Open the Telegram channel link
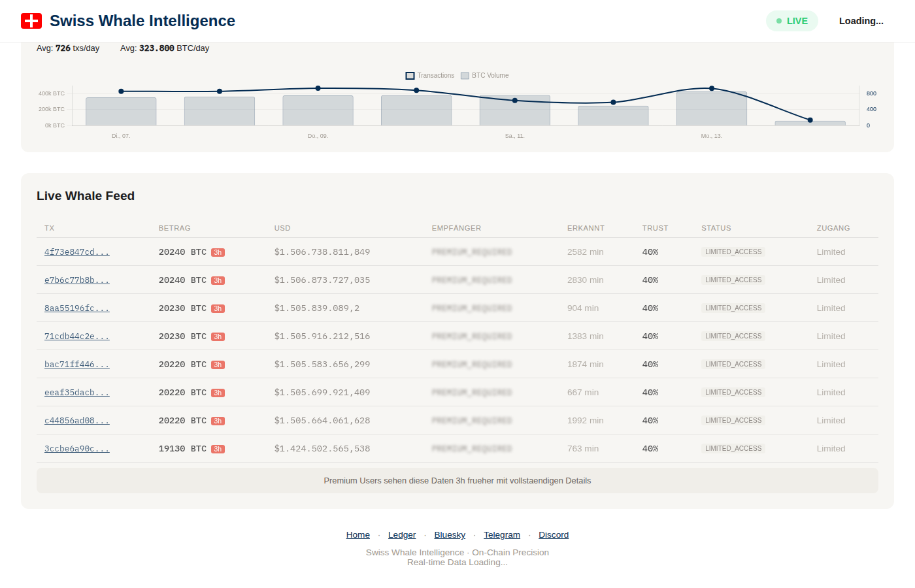Viewport: 915px width, 588px height. 502,535
